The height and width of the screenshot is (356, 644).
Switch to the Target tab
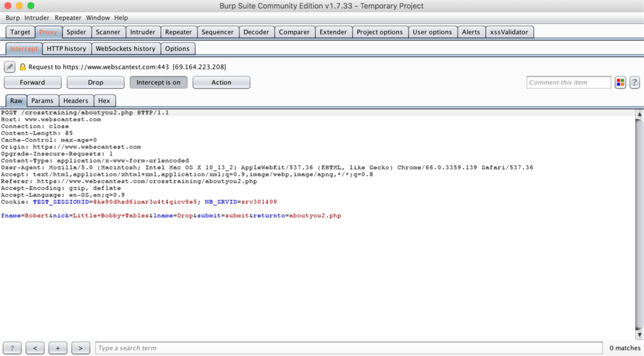coord(20,32)
